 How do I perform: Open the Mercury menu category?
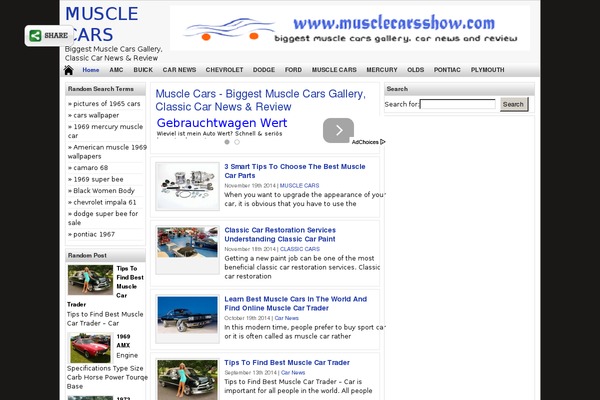(382, 70)
